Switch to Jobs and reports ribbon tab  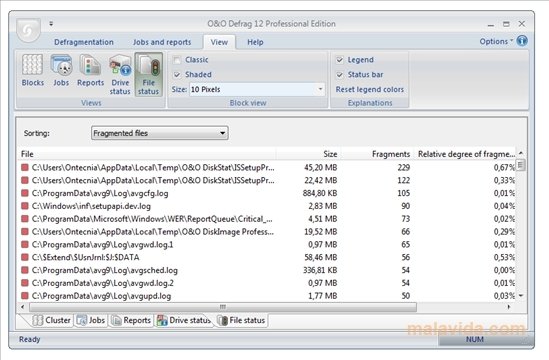pyautogui.click(x=162, y=42)
